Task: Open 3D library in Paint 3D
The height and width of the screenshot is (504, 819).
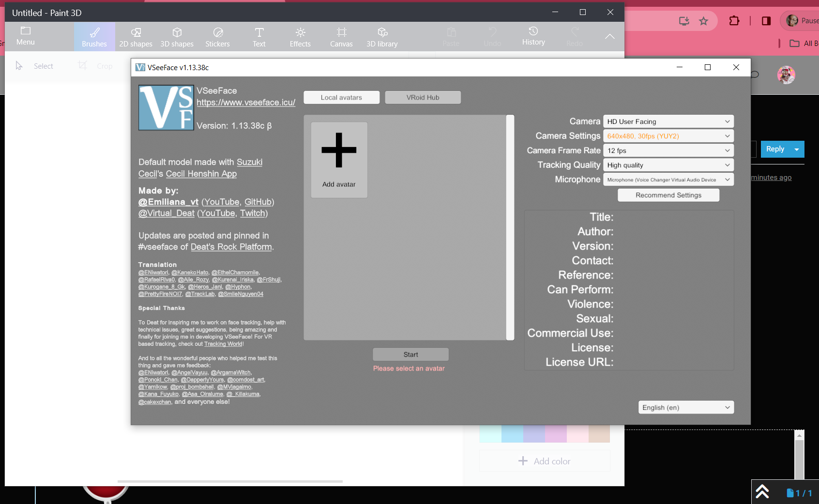Action: [382, 37]
